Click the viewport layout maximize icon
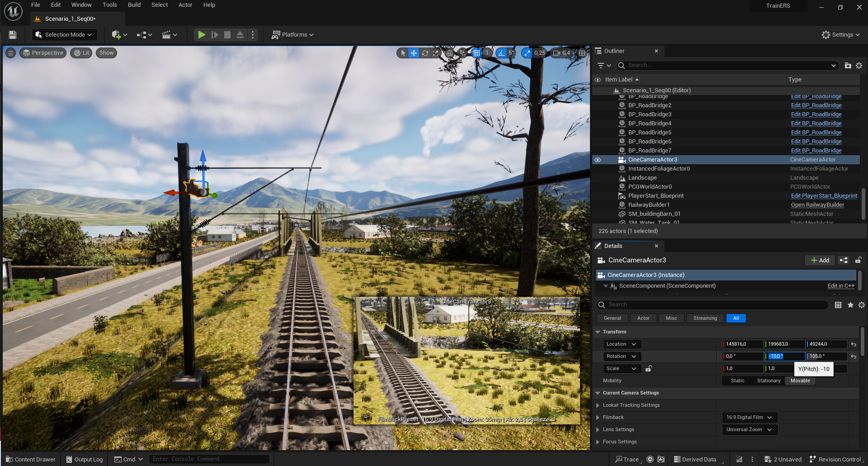This screenshot has height=466, width=868. point(582,53)
